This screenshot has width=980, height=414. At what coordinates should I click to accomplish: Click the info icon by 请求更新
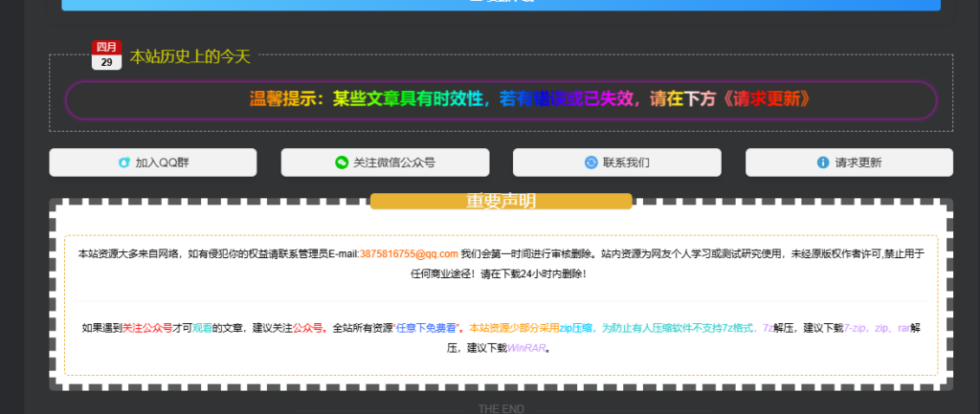(823, 163)
